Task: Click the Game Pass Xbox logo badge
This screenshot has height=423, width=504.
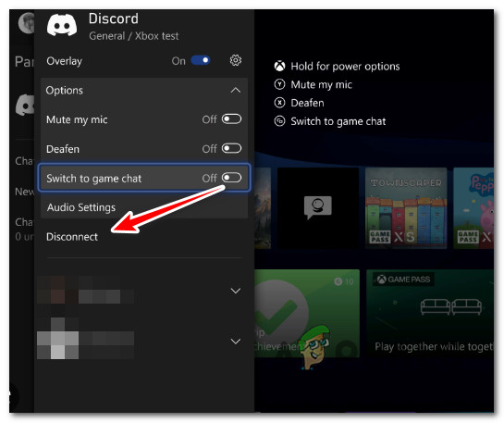Action: click(x=382, y=280)
